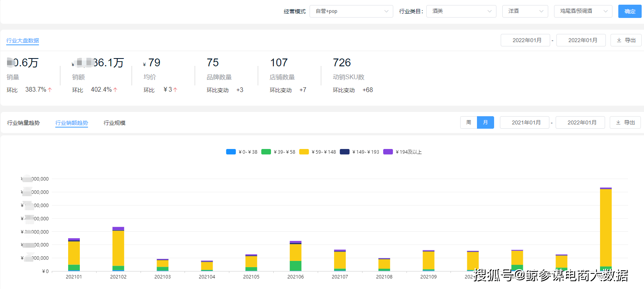Viewport: 644px width, 289px height.
Task: Select the 行业销额趋势 tab
Action: (x=72, y=123)
